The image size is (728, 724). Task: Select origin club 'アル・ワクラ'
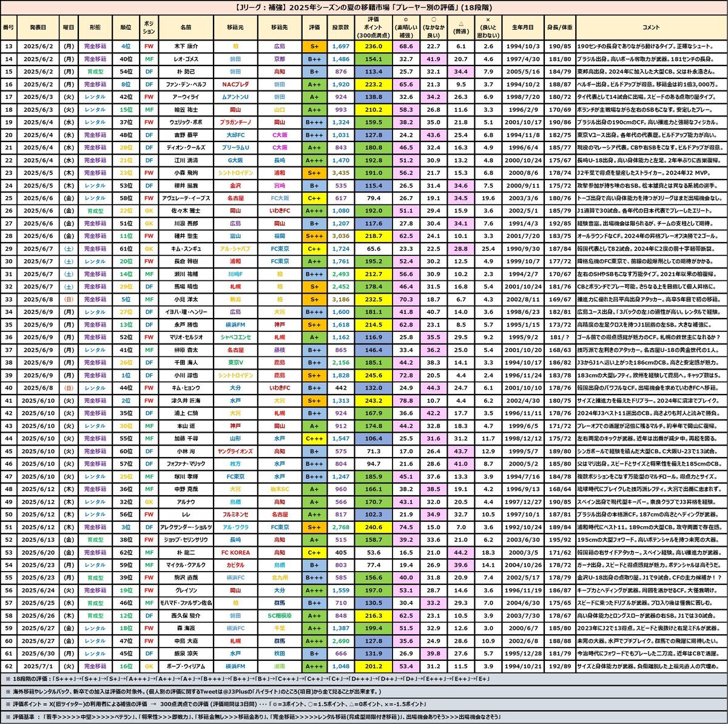(235, 527)
